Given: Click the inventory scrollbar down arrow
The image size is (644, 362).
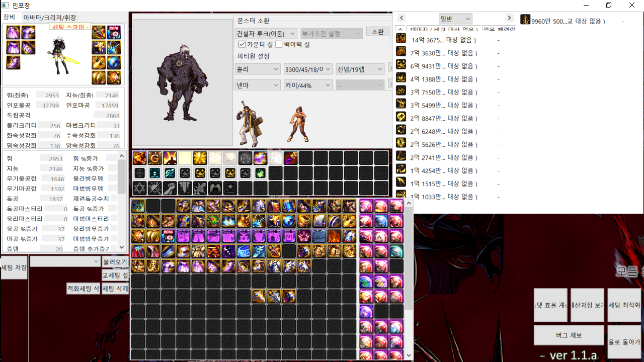Looking at the screenshot, I should pyautogui.click(x=409, y=355).
